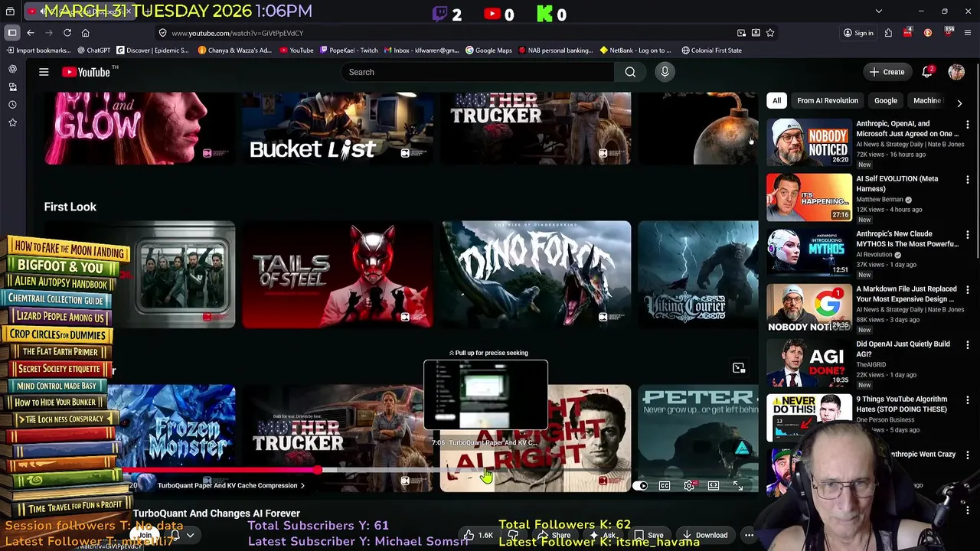Open the browser home page icon
980x551 pixels.
click(x=86, y=33)
